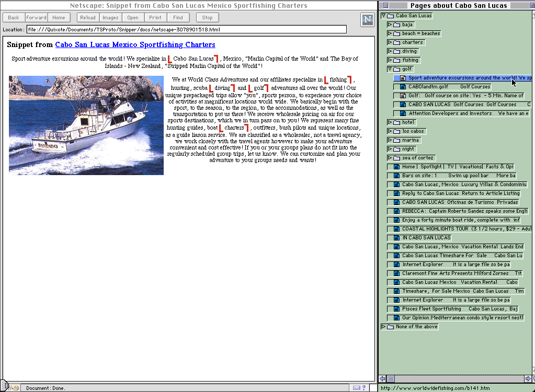Click page icon for CABOlandtm.golf entry

click(403, 87)
